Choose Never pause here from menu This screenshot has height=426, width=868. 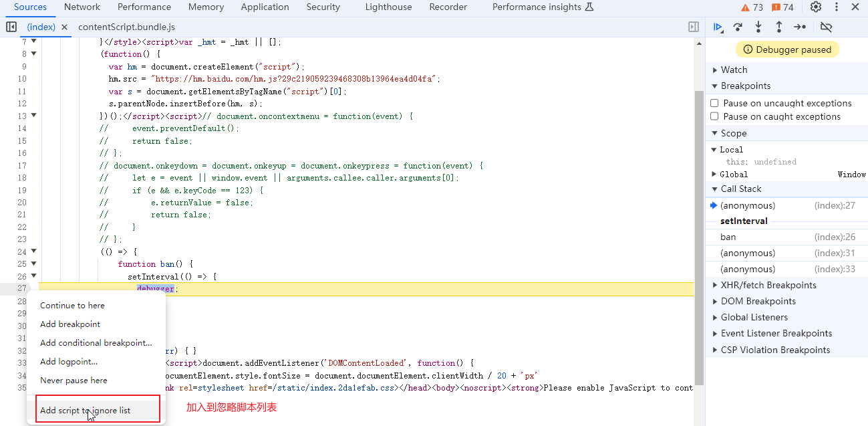click(x=74, y=380)
